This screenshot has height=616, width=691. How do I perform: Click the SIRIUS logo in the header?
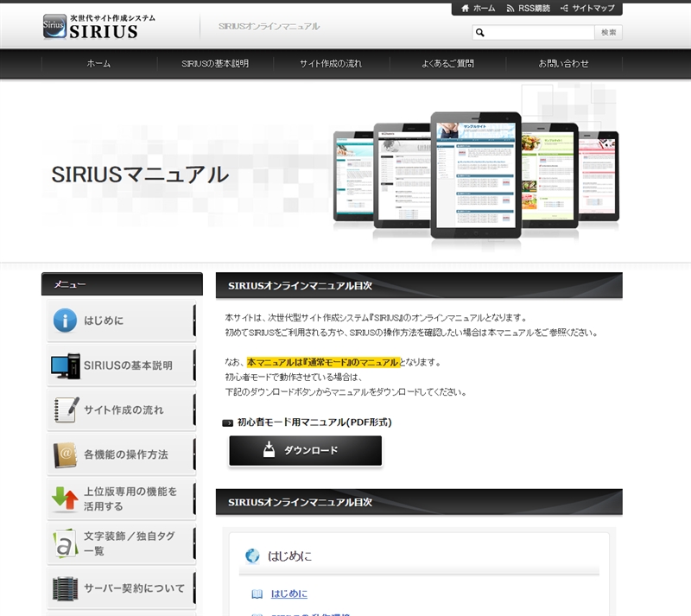pos(91,27)
